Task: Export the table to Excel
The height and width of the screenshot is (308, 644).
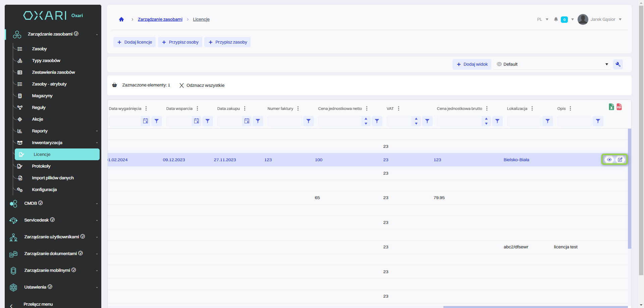Action: point(611,107)
